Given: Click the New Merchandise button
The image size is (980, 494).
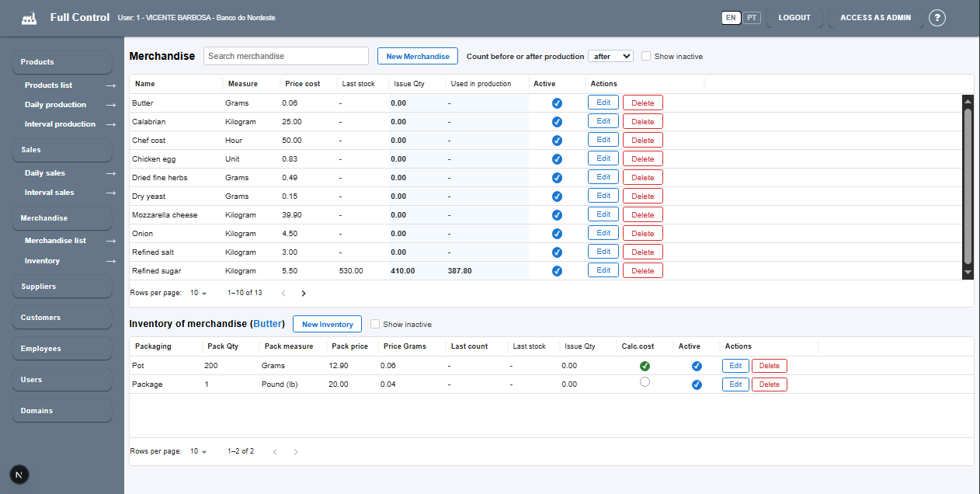Looking at the screenshot, I should 418,56.
